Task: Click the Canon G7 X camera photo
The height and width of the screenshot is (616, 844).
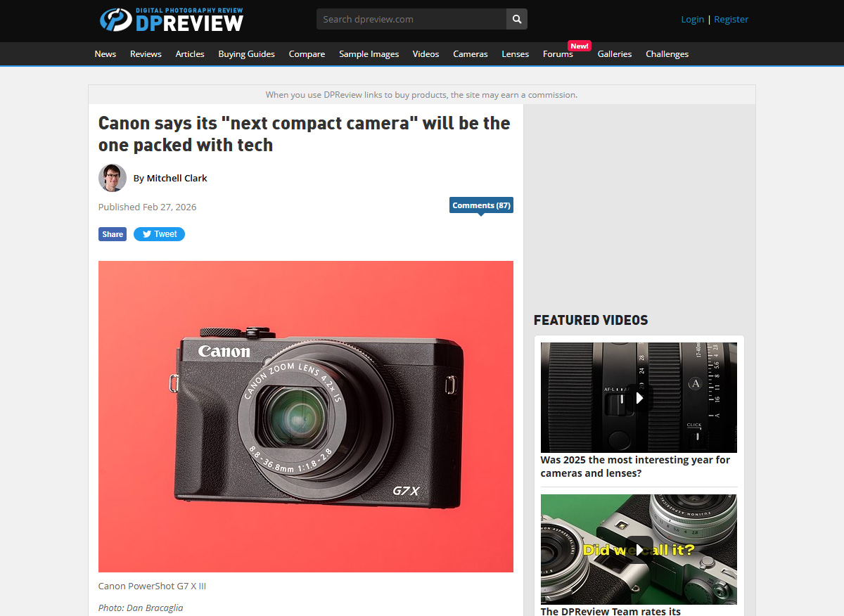Action: 306,416
